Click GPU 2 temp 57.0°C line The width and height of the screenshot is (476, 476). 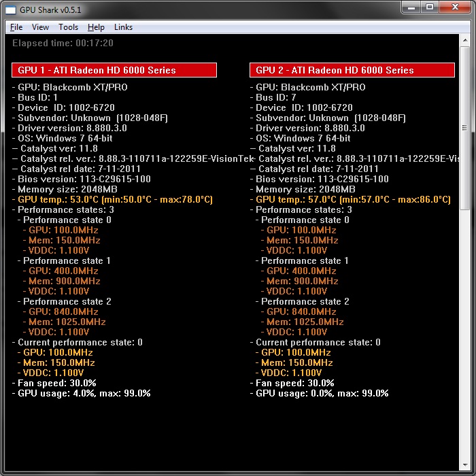click(350, 199)
